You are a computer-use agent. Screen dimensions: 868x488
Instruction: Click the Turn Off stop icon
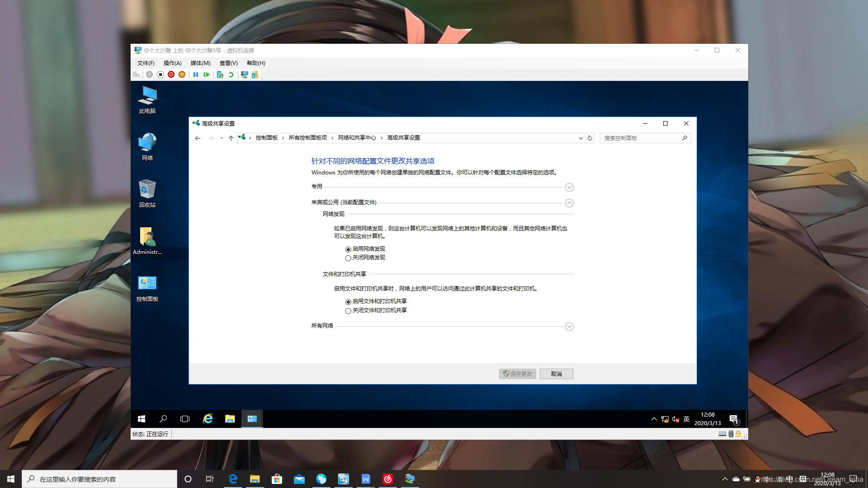[160, 75]
